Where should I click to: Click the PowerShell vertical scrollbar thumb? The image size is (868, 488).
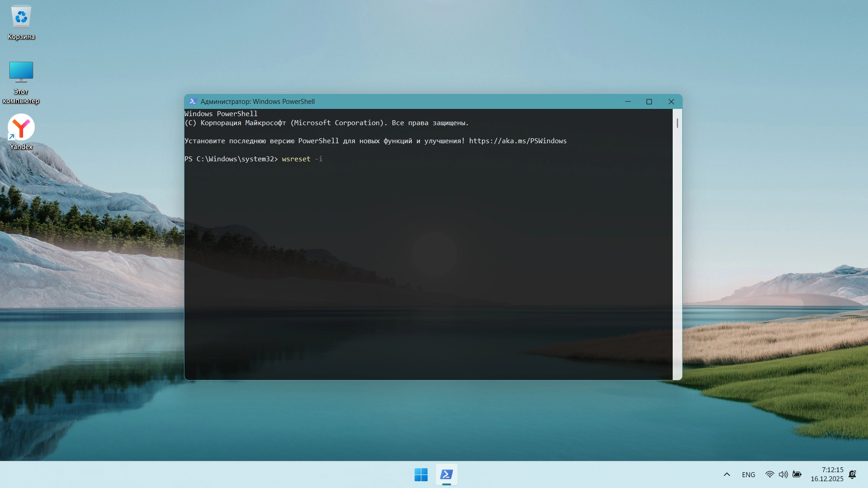[x=677, y=123]
